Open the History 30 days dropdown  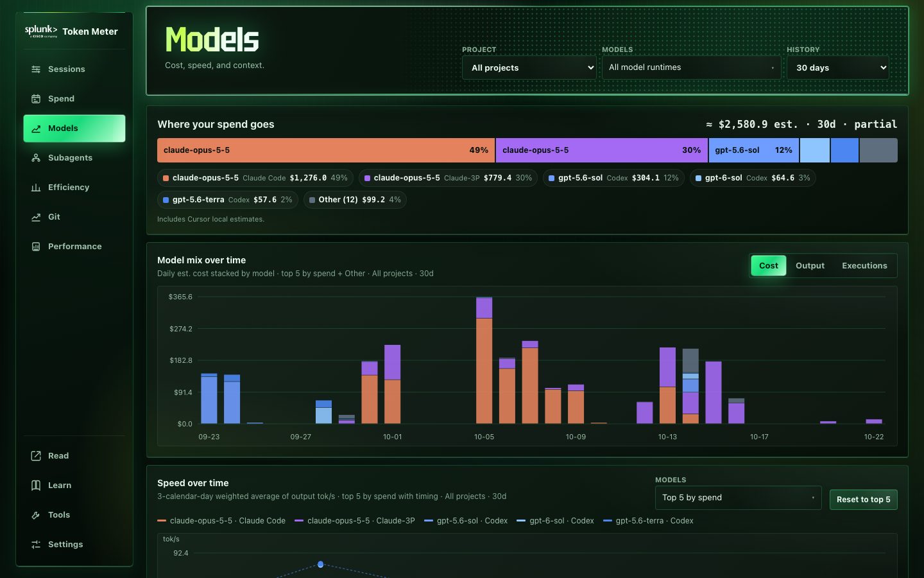point(837,67)
